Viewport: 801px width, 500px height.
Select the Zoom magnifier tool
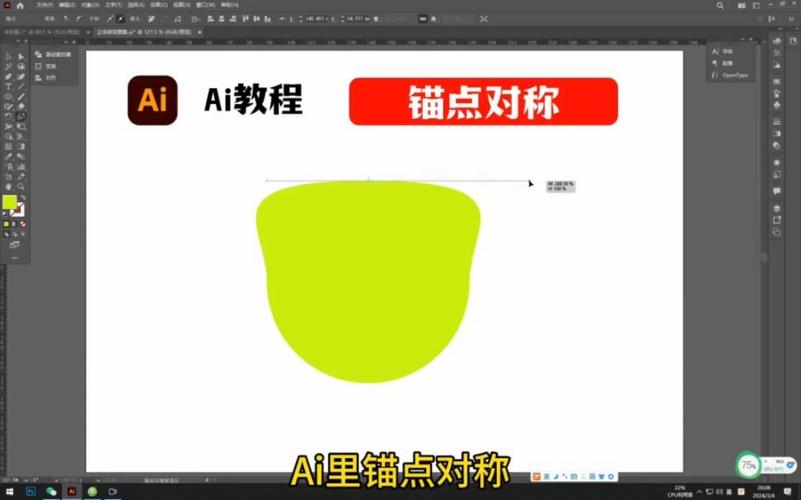21,186
